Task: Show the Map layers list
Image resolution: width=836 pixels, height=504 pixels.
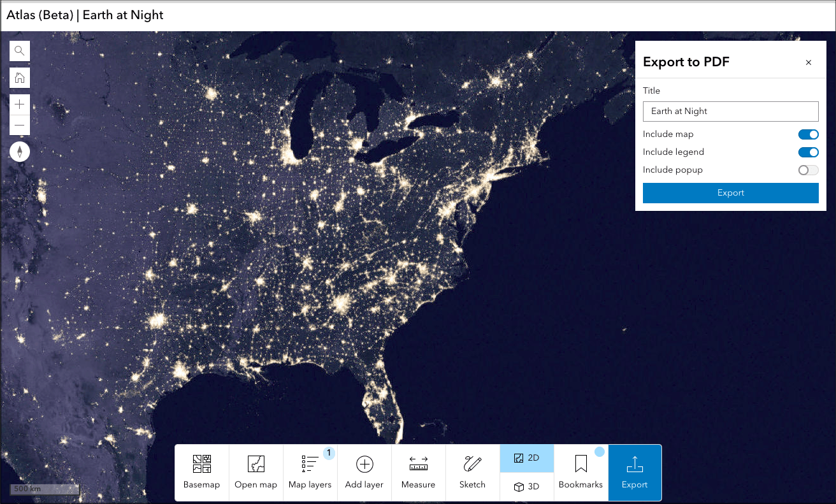Action: point(310,472)
